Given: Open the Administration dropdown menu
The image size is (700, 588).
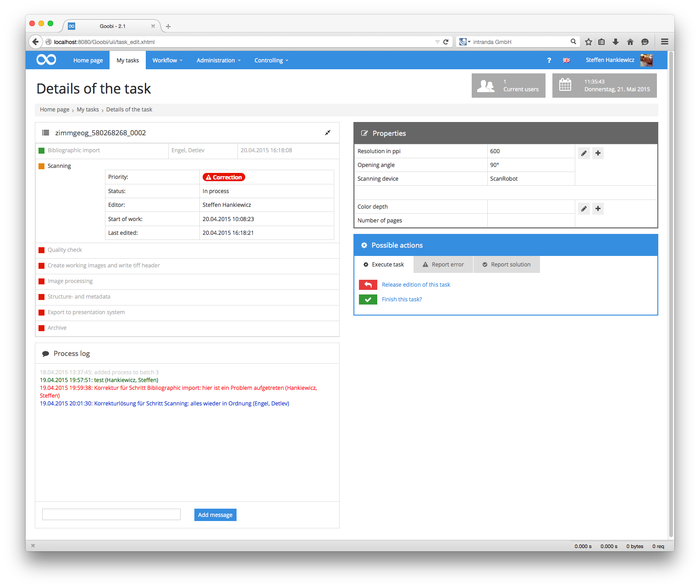Looking at the screenshot, I should coord(219,61).
